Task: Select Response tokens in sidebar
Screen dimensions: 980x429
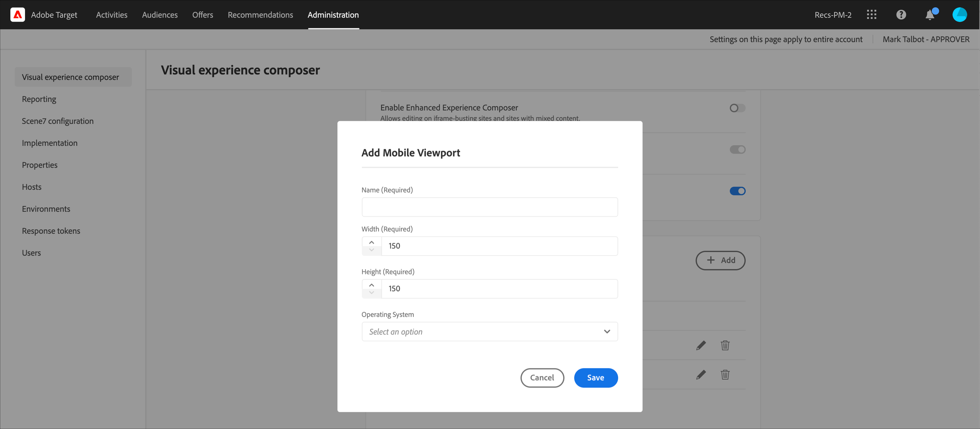Action: pos(51,231)
